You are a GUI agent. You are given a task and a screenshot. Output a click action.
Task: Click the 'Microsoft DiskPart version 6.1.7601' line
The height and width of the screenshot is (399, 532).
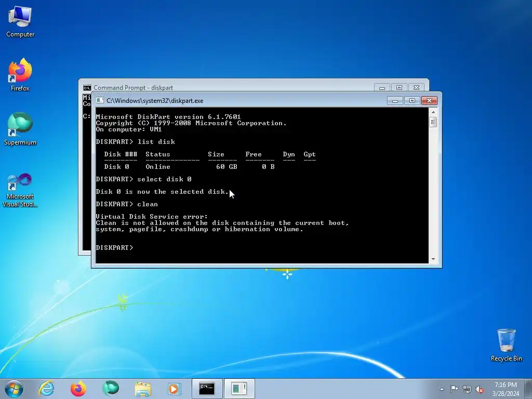(168, 117)
